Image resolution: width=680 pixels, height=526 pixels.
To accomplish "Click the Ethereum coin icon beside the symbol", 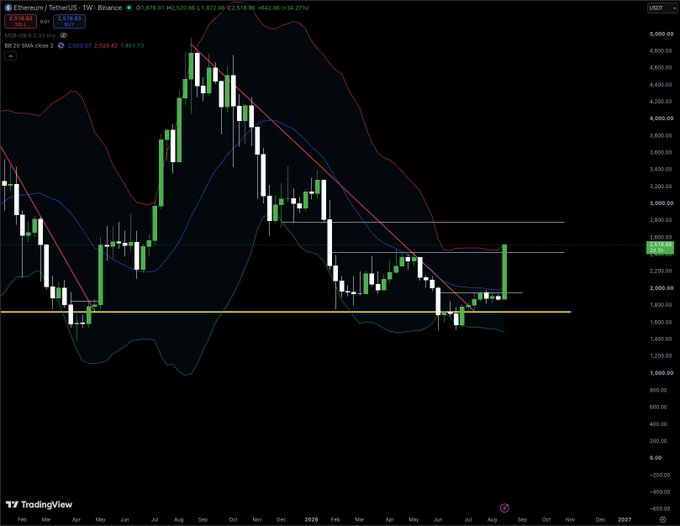I will (8, 8).
